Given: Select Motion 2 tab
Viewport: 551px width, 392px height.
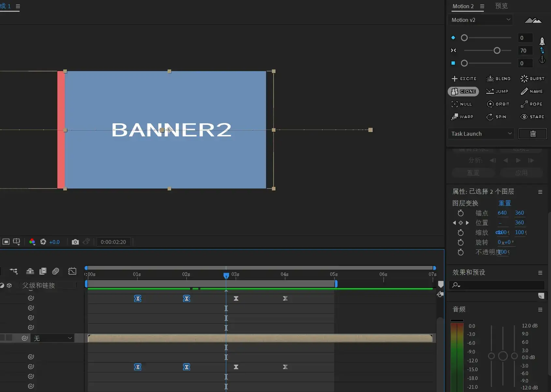Looking at the screenshot, I should click(463, 6).
